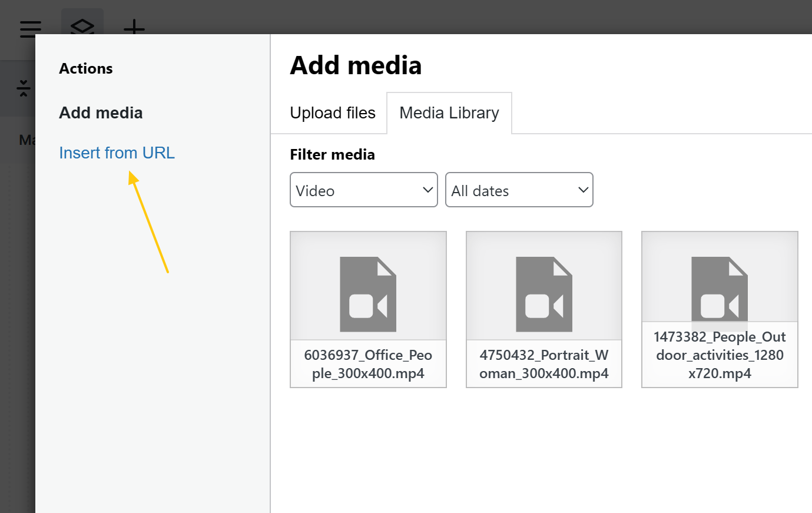Click the large Add media dialog title
The image size is (812, 513).
click(356, 65)
